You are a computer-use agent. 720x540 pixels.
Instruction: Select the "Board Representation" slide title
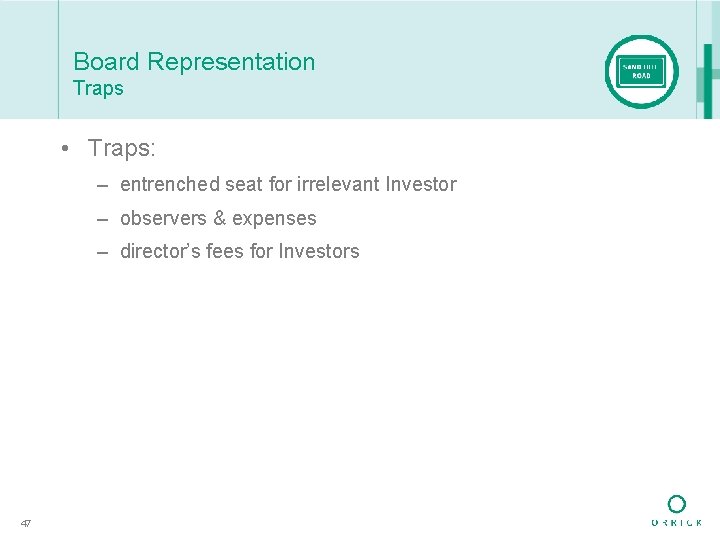[x=194, y=62]
